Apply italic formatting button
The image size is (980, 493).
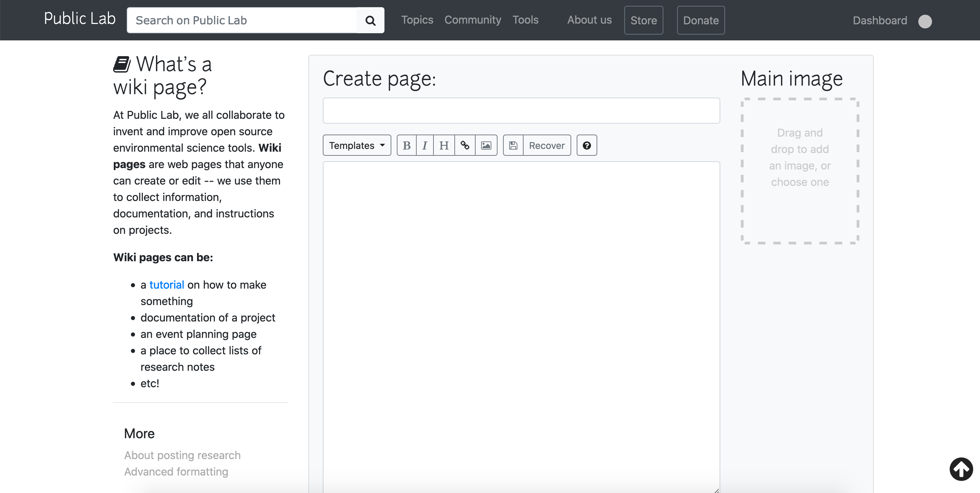pos(425,146)
